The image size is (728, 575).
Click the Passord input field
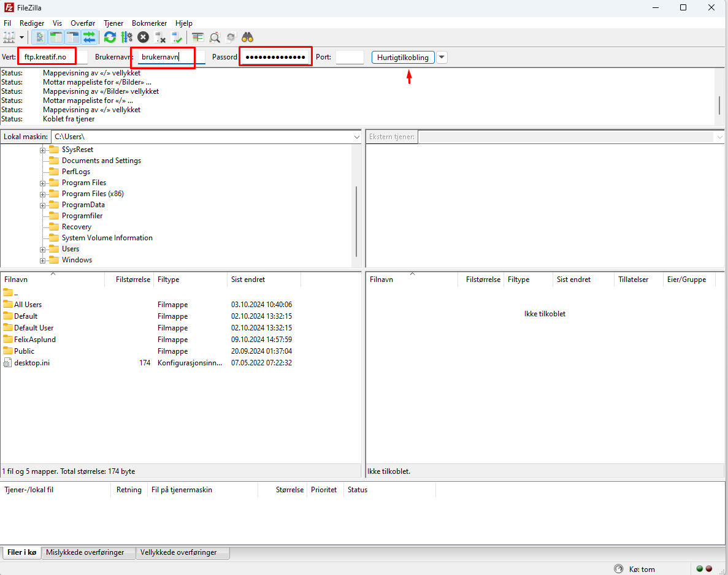click(x=275, y=57)
